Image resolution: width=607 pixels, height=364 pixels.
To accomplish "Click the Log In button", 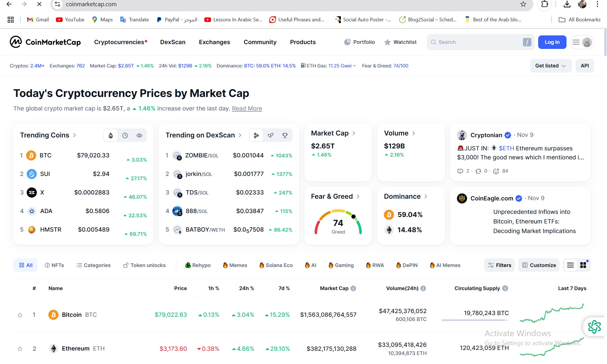I will tap(552, 42).
